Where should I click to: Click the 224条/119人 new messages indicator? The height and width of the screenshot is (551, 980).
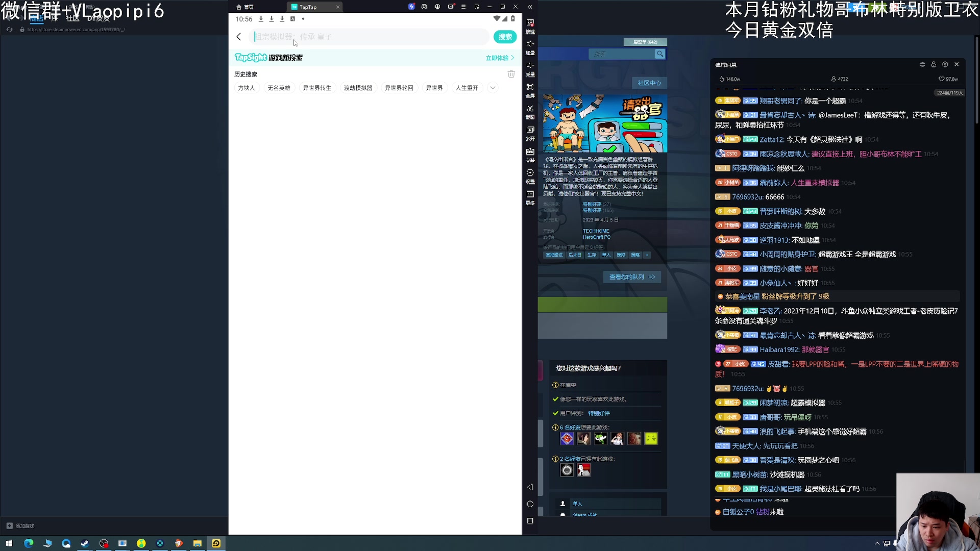pyautogui.click(x=950, y=93)
